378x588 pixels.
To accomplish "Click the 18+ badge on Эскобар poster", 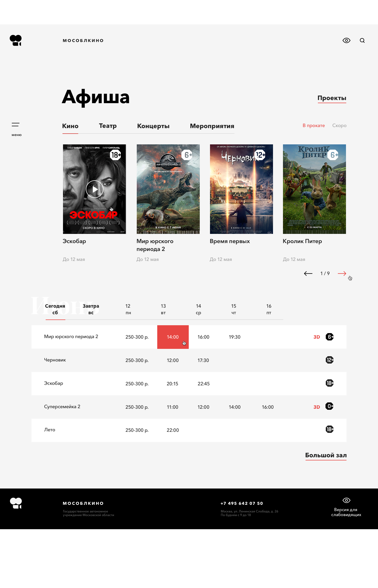I will click(x=115, y=155).
